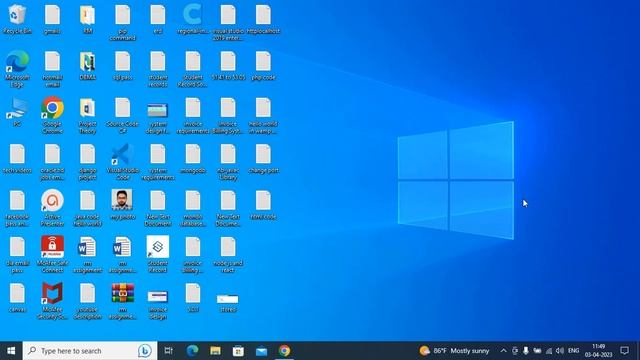Open the notification Action Center
The width and height of the screenshot is (640, 360).
[x=624, y=351]
